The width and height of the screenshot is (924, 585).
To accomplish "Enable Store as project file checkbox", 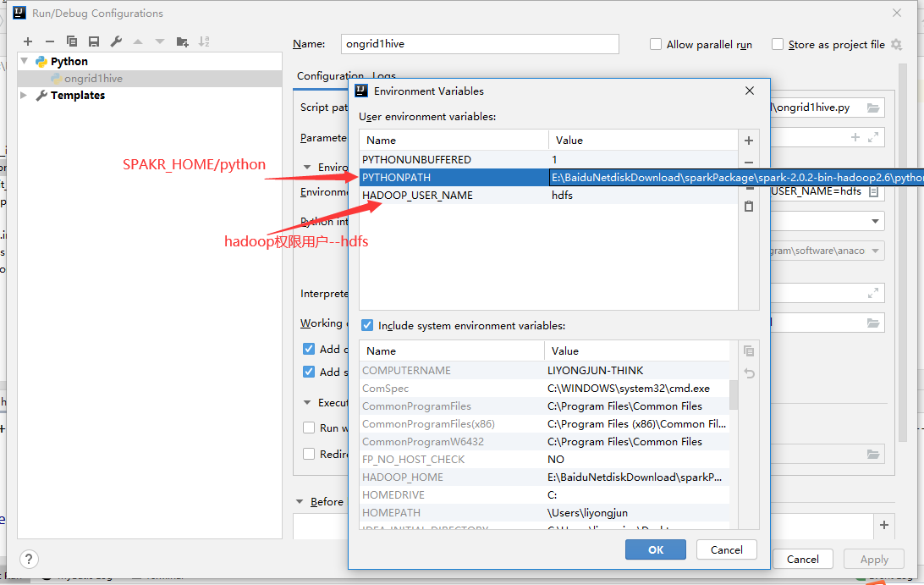I will (x=778, y=44).
